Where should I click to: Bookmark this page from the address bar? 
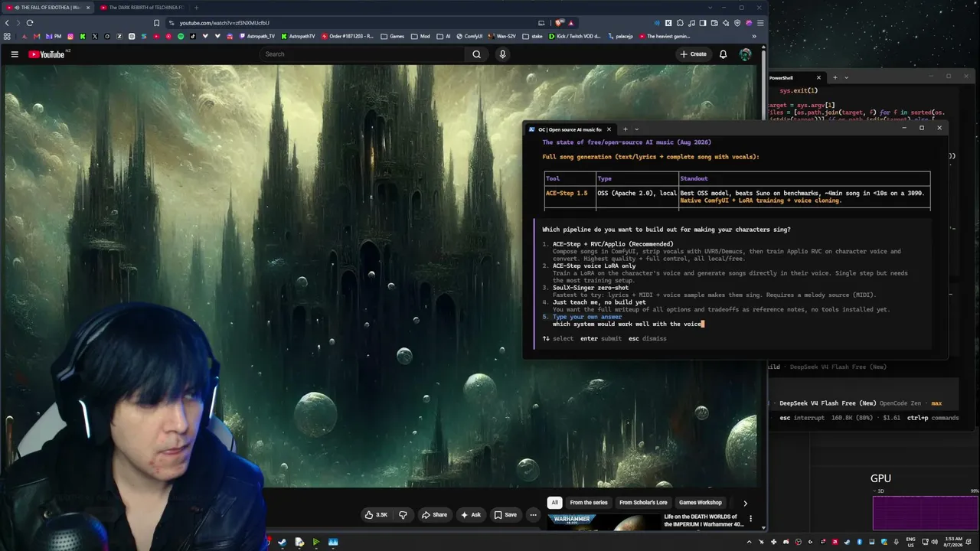pos(157,23)
